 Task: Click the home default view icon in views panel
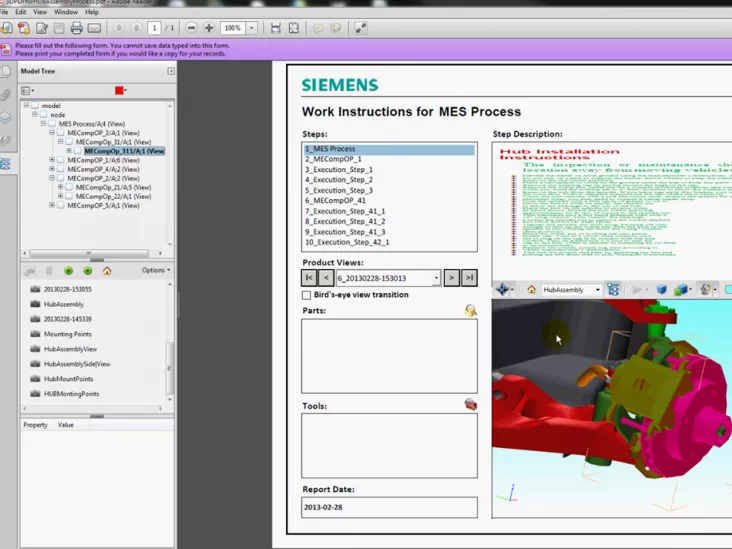tap(107, 270)
